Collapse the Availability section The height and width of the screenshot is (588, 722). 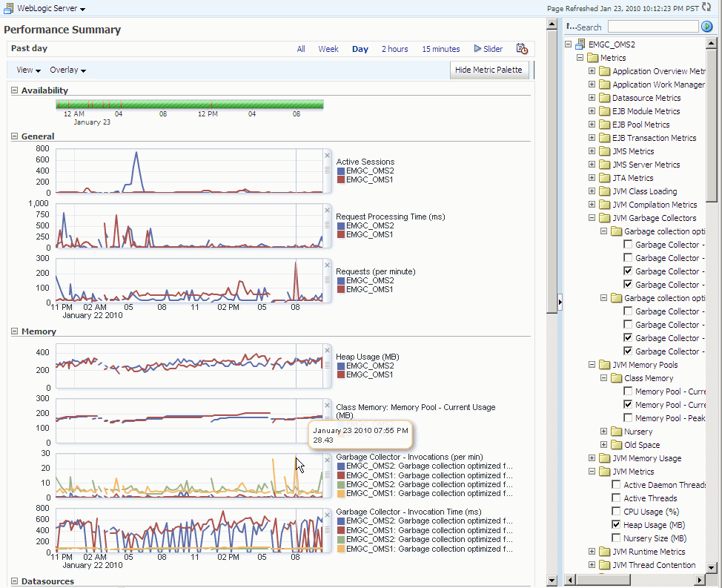(x=14, y=90)
